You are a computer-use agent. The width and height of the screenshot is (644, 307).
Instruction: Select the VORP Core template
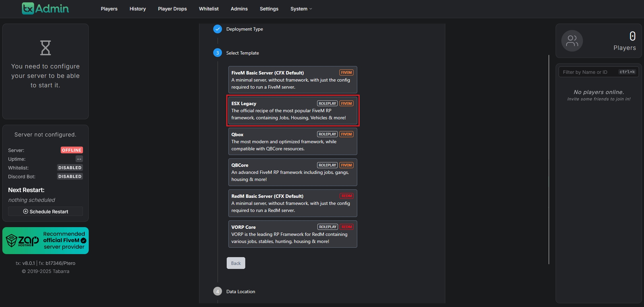tap(292, 234)
